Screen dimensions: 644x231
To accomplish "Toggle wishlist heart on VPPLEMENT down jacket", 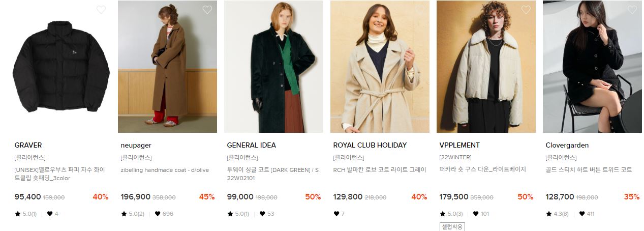I will [x=526, y=10].
